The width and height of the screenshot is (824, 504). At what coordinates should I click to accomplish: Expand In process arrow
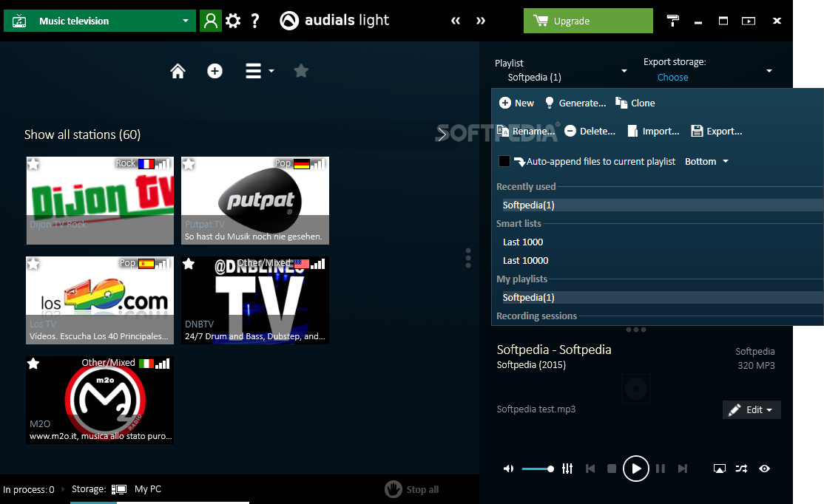[x=63, y=489]
